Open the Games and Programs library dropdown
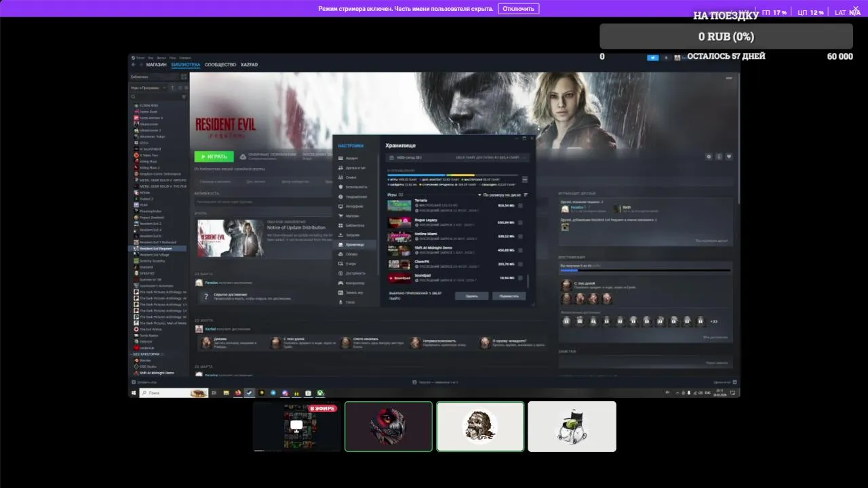Image resolution: width=868 pixels, height=488 pixels. click(148, 87)
